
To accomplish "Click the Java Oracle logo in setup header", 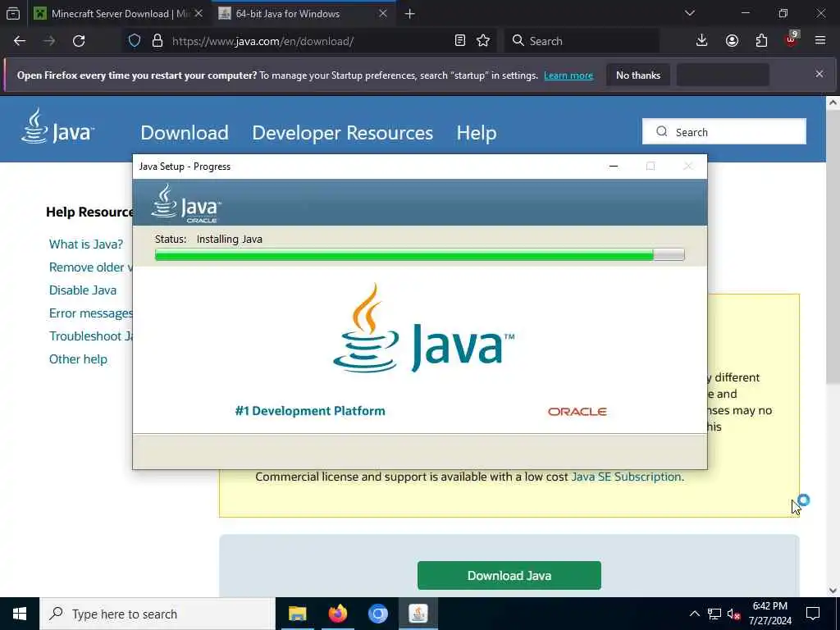I will pos(186,203).
